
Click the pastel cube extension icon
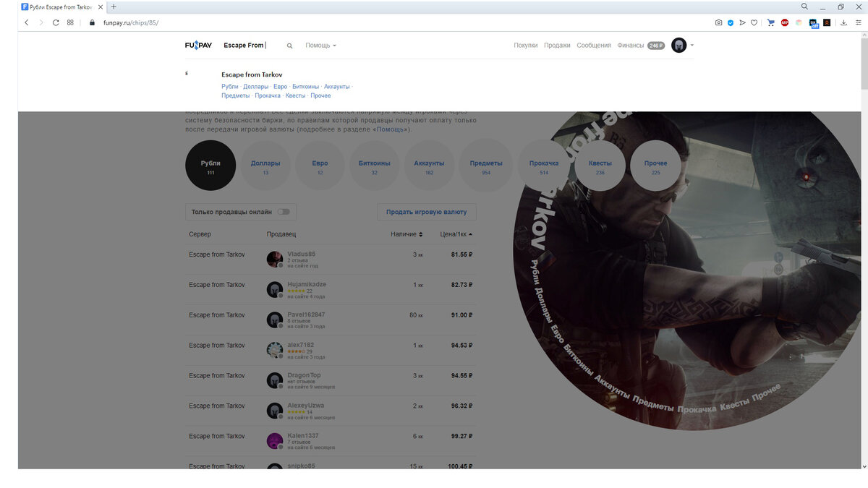click(799, 22)
